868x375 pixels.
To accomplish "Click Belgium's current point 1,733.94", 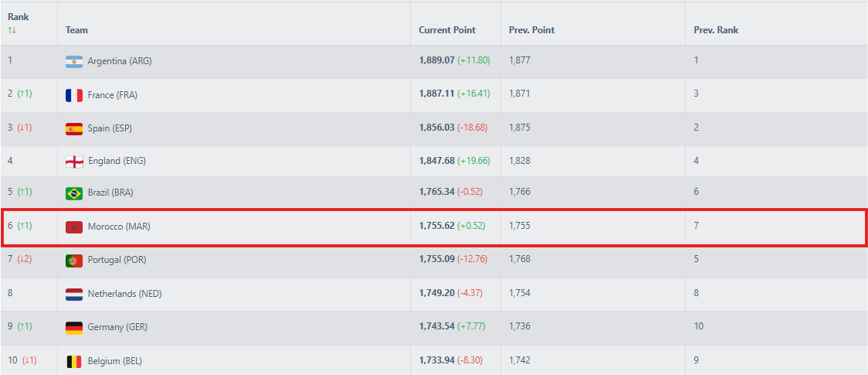I will (x=437, y=360).
